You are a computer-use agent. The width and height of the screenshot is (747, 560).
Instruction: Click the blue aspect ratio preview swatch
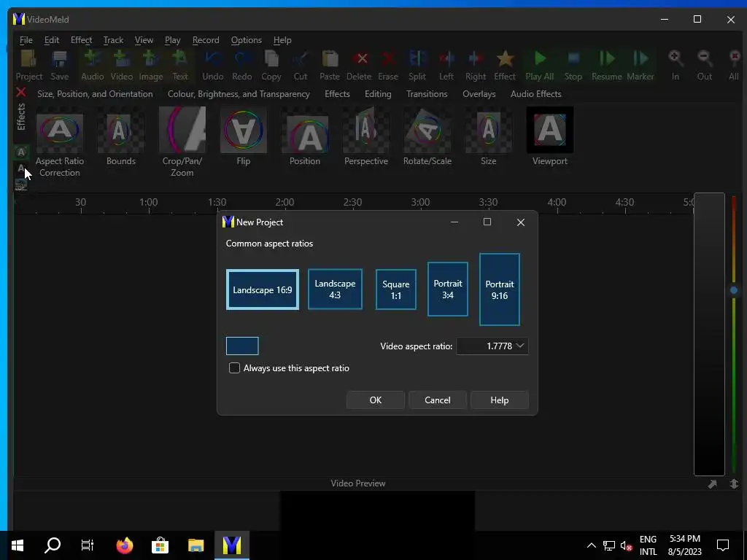click(242, 346)
